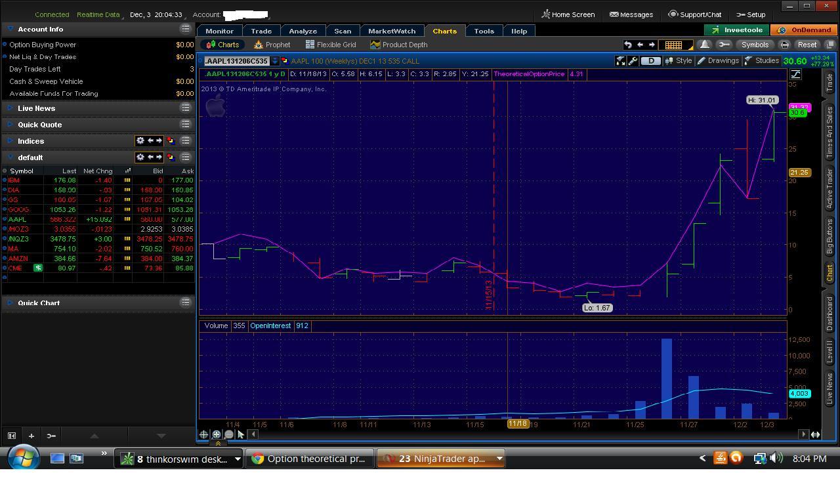
Task: Open the Style menu
Action: [679, 61]
